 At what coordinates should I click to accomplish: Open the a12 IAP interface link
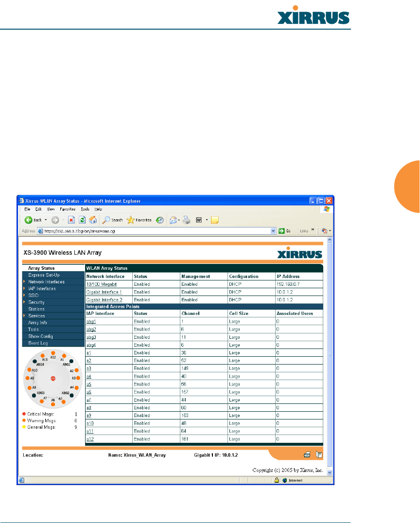(x=90, y=439)
